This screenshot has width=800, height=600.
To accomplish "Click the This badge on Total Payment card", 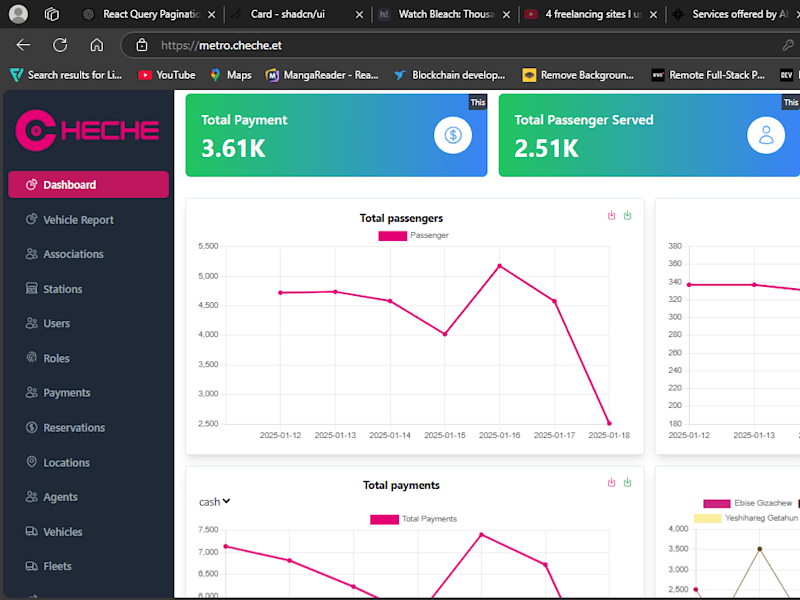I will (x=478, y=102).
